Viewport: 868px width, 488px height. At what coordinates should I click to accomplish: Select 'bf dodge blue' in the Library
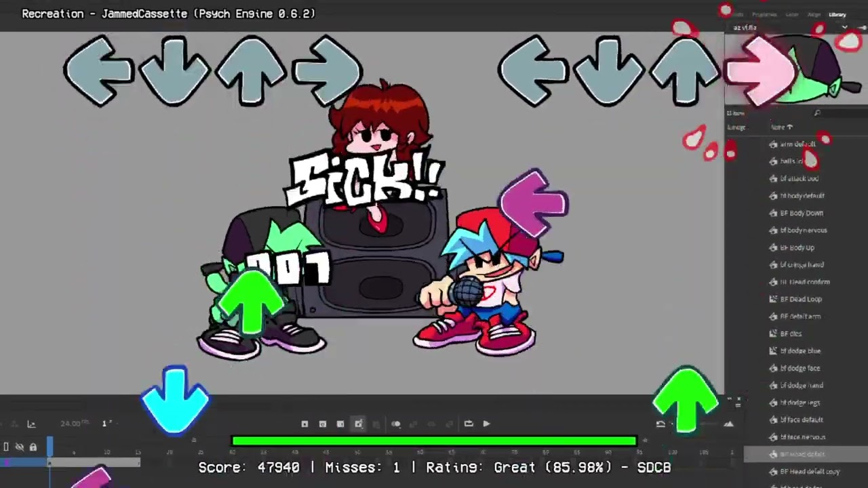[x=800, y=351]
